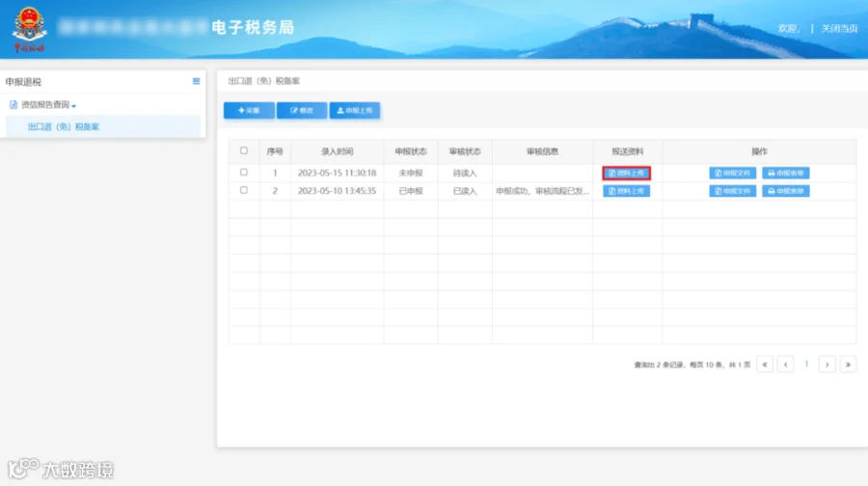The width and height of the screenshot is (868, 486).
Task: Click the 申报退税 sidebar title
Action: coord(23,82)
